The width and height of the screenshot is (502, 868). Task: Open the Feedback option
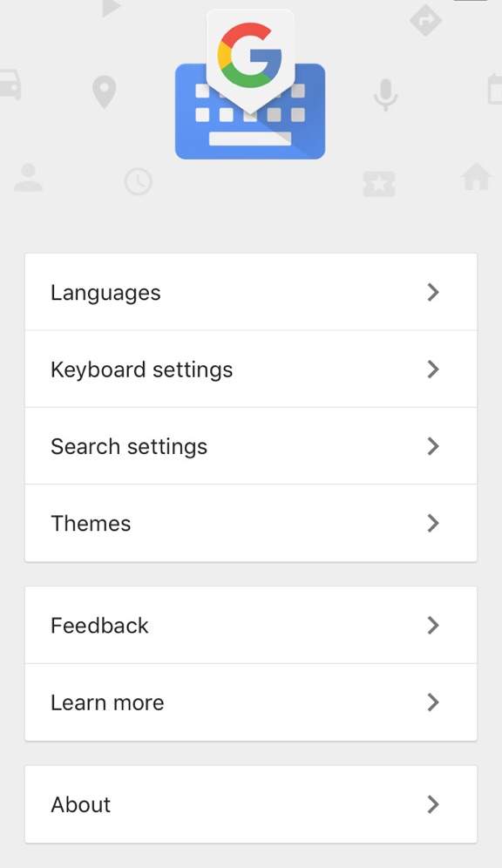click(x=251, y=626)
